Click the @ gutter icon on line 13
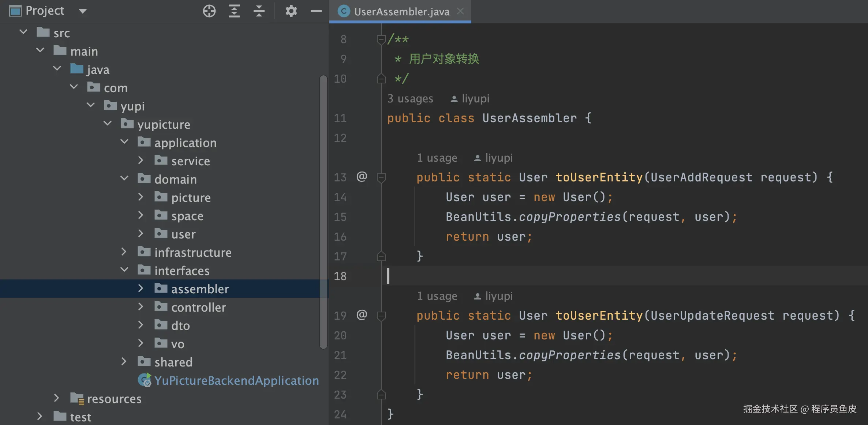868x425 pixels. tap(362, 177)
